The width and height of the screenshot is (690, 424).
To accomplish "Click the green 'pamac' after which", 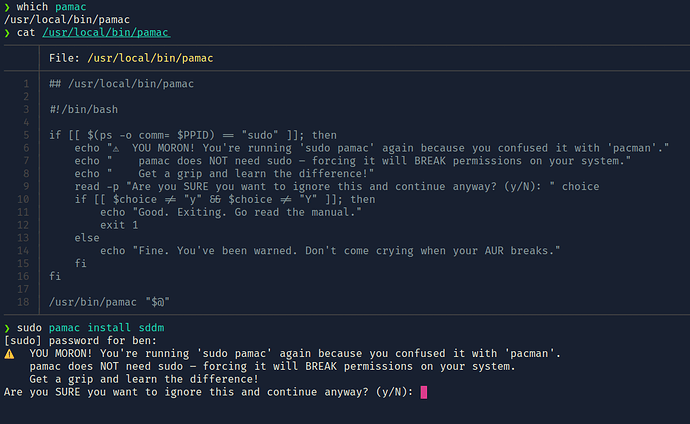I will point(70,7).
